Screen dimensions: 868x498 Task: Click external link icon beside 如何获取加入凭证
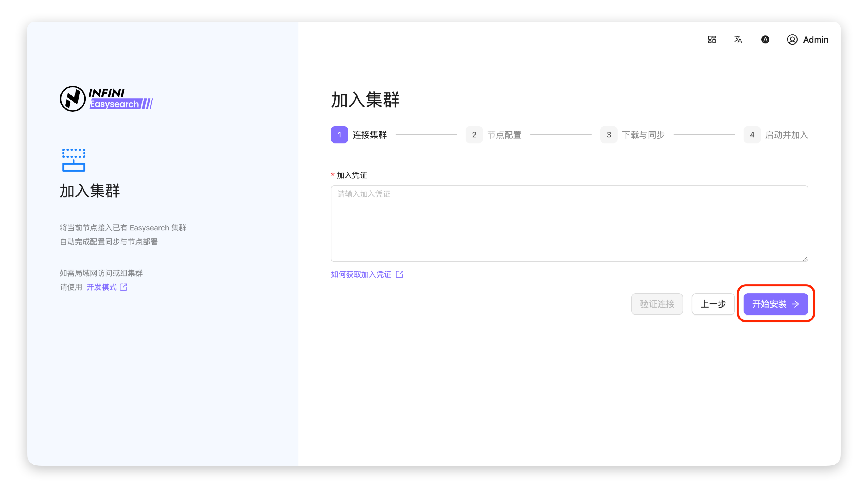(x=399, y=274)
